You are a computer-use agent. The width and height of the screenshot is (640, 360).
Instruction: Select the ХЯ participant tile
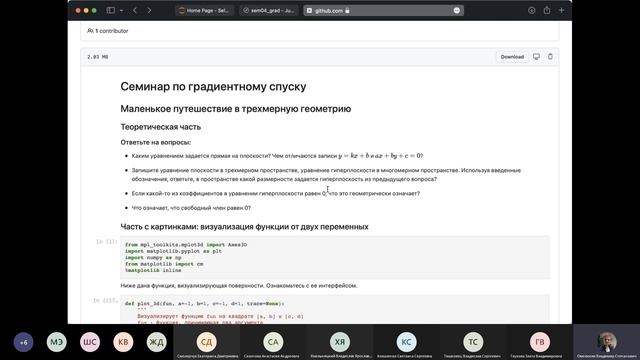(340, 342)
